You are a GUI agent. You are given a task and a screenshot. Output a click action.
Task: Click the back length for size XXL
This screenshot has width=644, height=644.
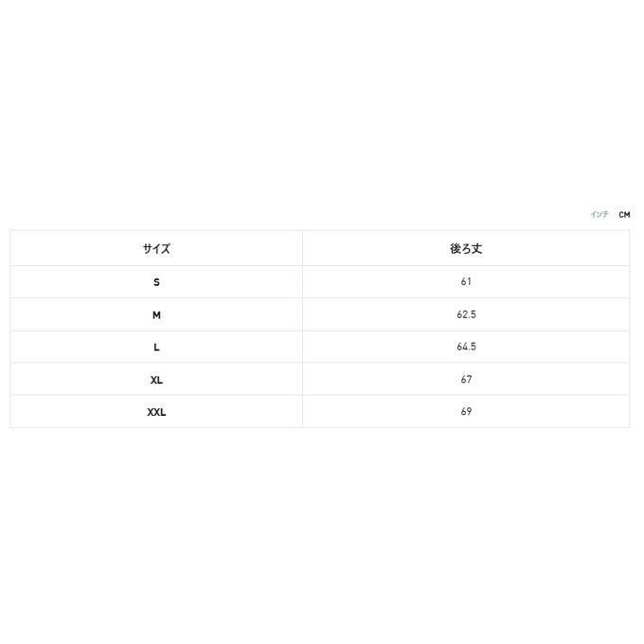click(466, 412)
